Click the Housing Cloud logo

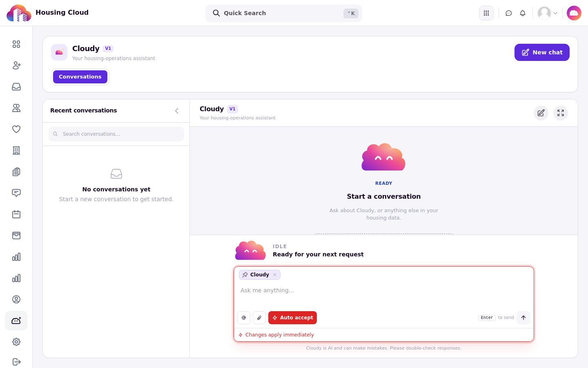[19, 13]
